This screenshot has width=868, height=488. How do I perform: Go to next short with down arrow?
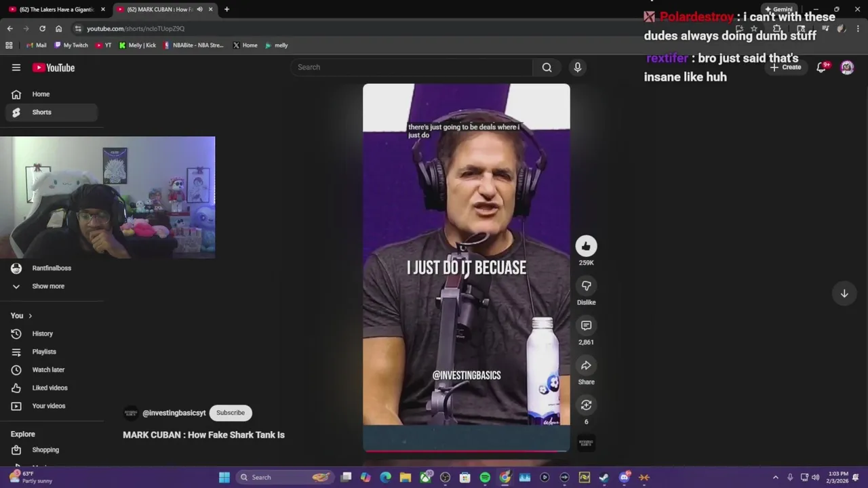click(844, 293)
